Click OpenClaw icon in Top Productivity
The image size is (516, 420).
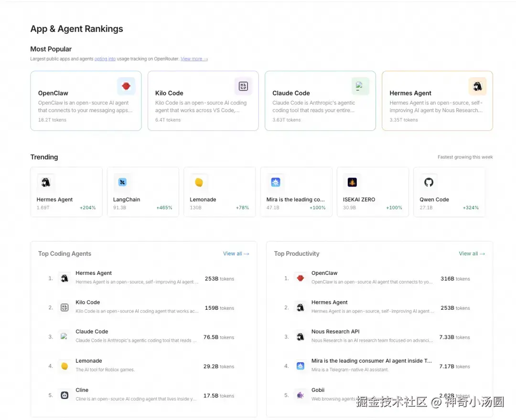click(301, 278)
